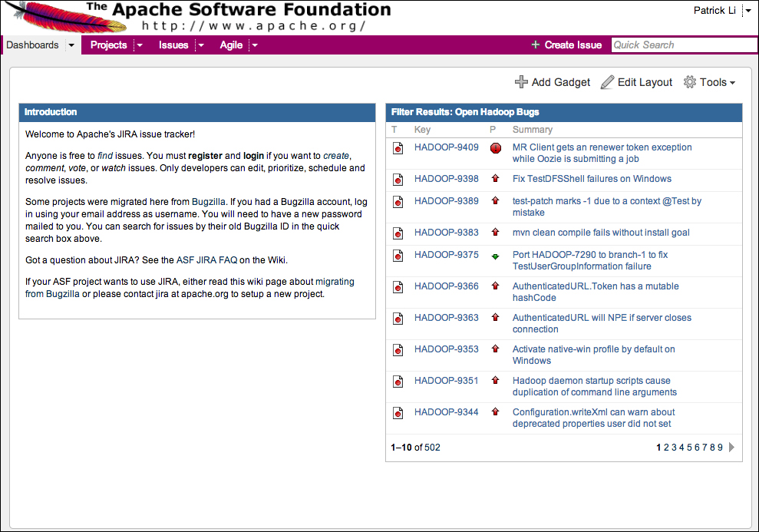Click the red priority arrow for HADOOP-9366
The width and height of the screenshot is (759, 532).
click(495, 286)
